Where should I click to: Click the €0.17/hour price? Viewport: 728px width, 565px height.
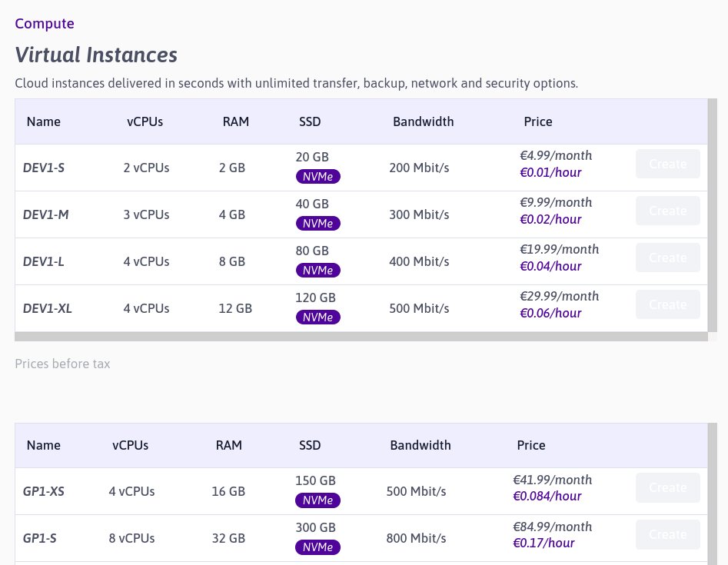click(x=544, y=543)
